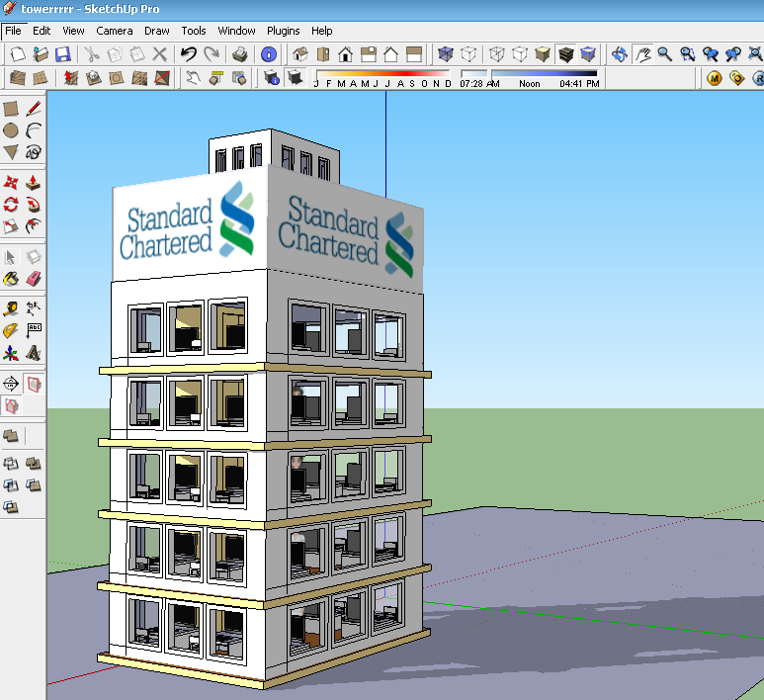Toggle Display Section Planes
Viewport: 764px width, 700px height.
34,385
